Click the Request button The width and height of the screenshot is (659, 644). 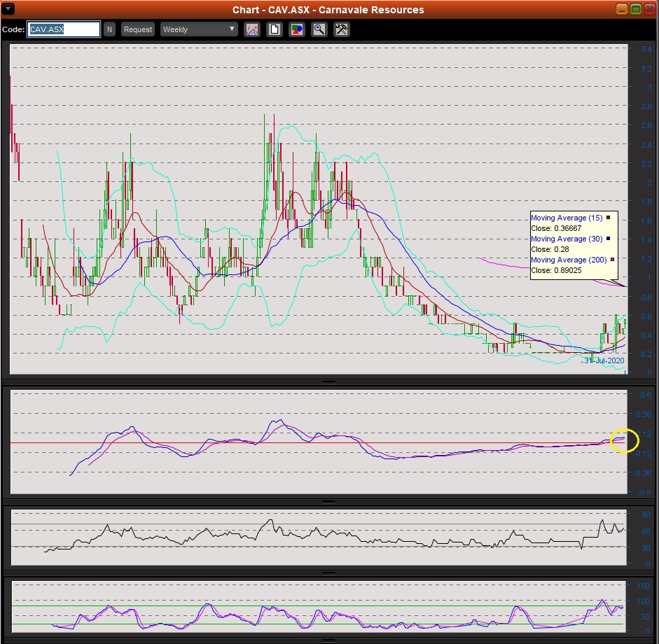click(138, 29)
